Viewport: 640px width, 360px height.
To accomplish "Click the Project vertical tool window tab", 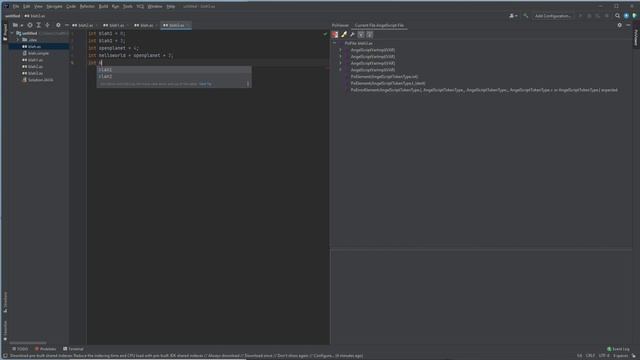I will pos(5,32).
